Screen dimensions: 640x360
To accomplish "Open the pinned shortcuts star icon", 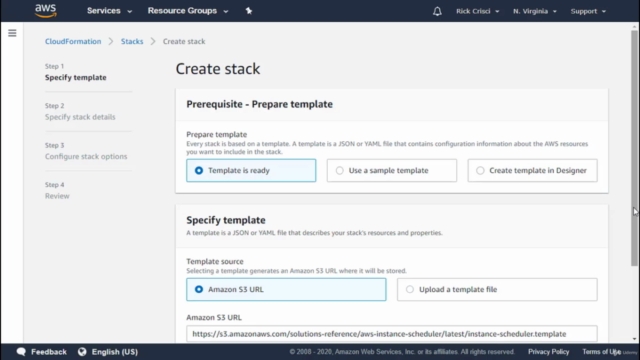I will pyautogui.click(x=249, y=11).
